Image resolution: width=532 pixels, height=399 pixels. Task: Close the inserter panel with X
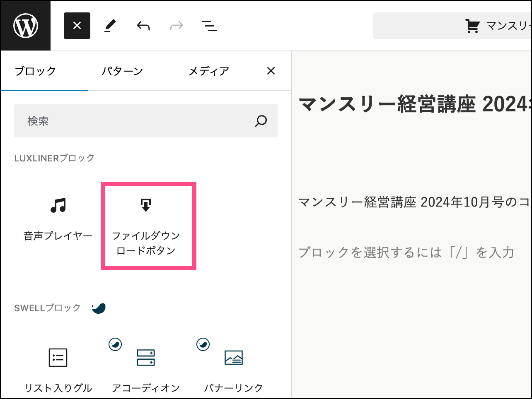[x=271, y=71]
